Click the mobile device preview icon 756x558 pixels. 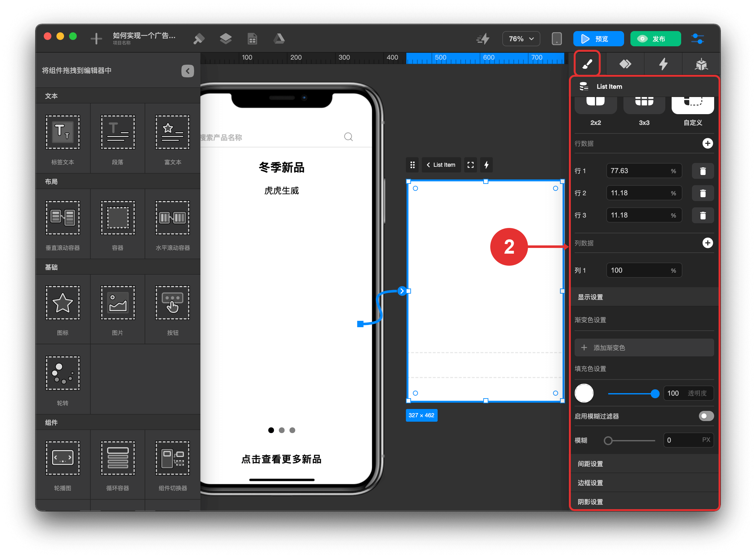click(x=557, y=39)
